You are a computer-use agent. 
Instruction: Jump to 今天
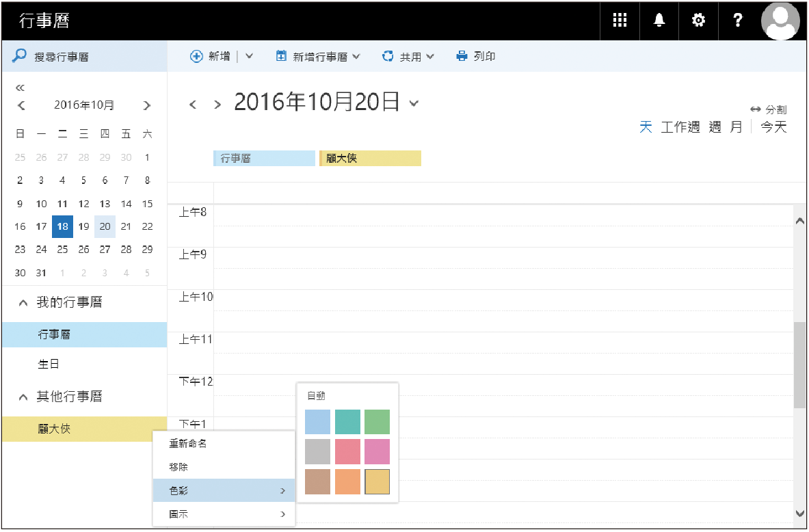pos(773,127)
